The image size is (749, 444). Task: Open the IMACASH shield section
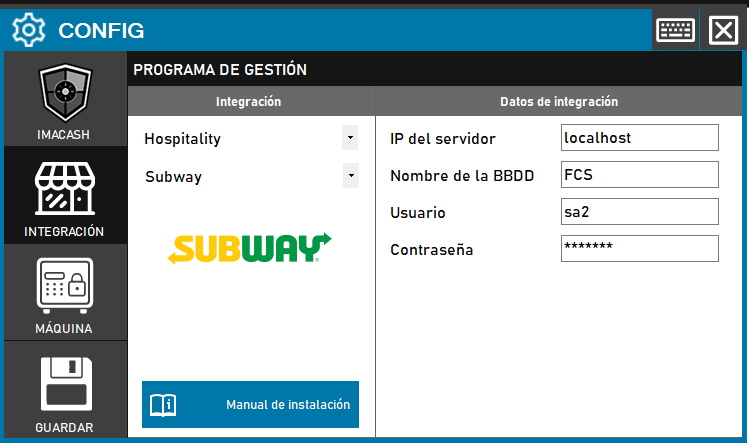(x=65, y=100)
